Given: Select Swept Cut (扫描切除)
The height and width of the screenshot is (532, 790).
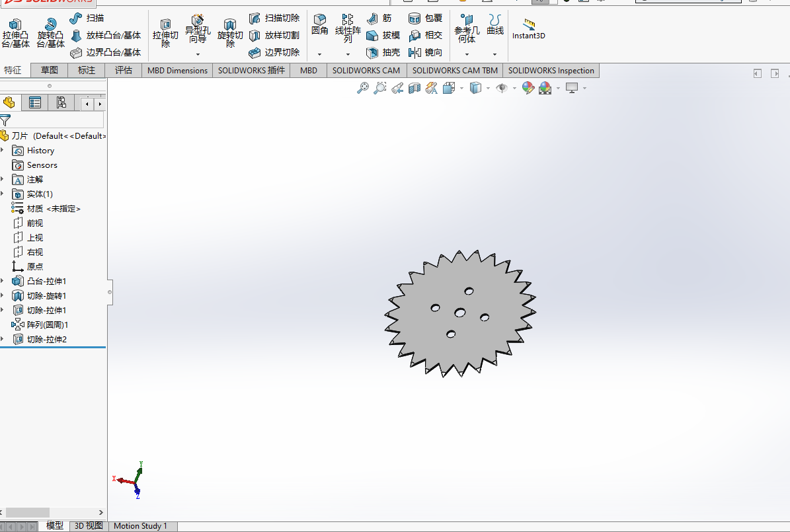Looking at the screenshot, I should (274, 18).
